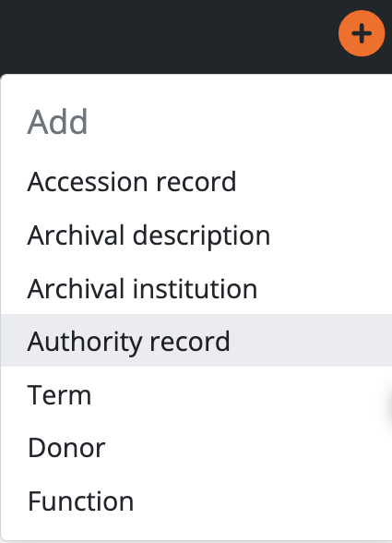This screenshot has height=543, width=392.
Task: Create a new Archival description
Action: (x=196, y=235)
